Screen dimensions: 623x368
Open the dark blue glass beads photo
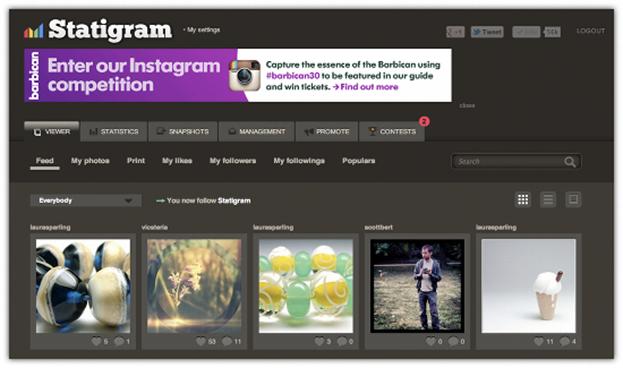(83, 286)
